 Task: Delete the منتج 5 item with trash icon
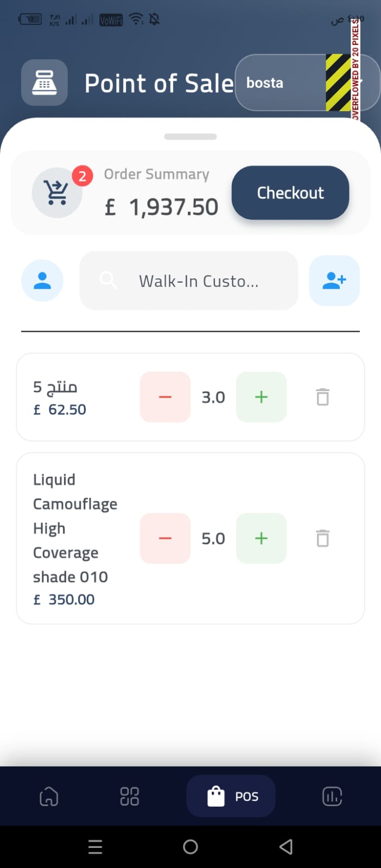322,397
